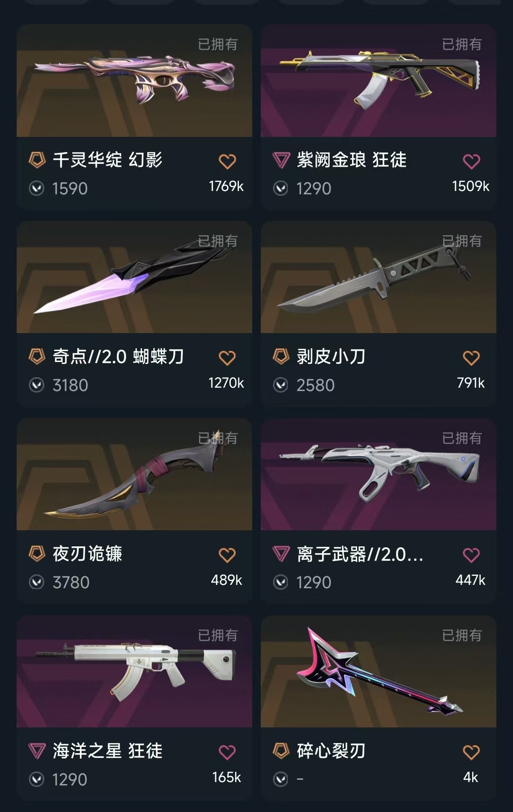This screenshot has height=812, width=513.
Task: Click 已拥有 label on 剥皮小刀 card
Action: click(462, 241)
